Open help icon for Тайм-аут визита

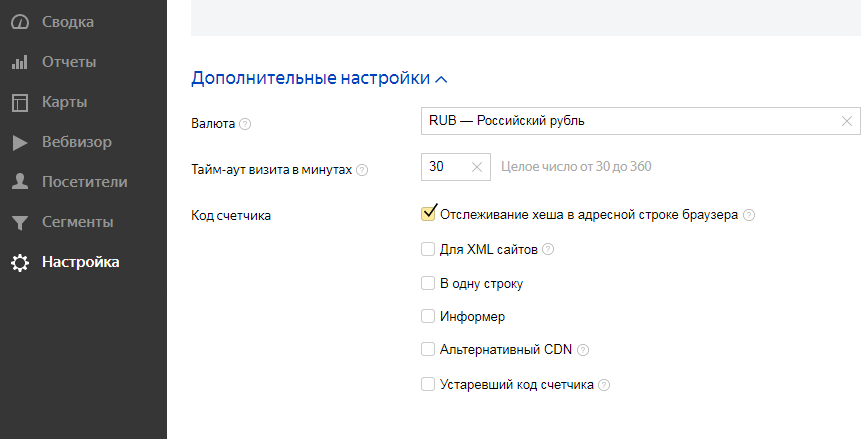[362, 170]
